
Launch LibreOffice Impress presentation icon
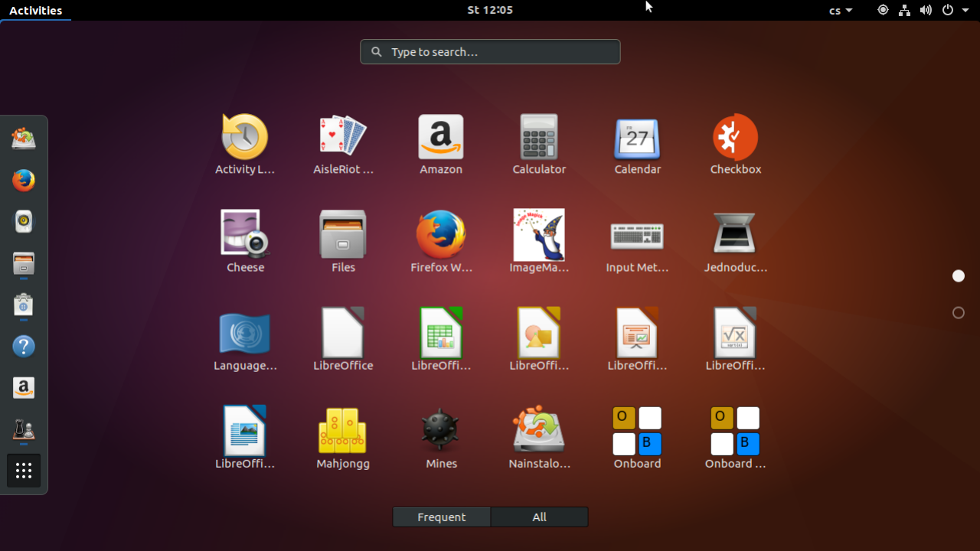click(637, 341)
